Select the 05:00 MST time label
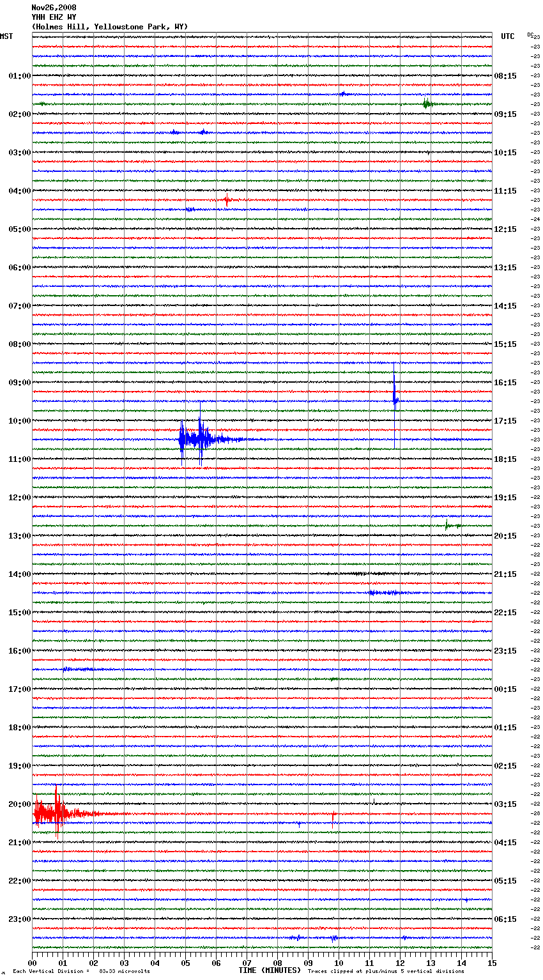This screenshot has height=980, width=543. pyautogui.click(x=20, y=229)
